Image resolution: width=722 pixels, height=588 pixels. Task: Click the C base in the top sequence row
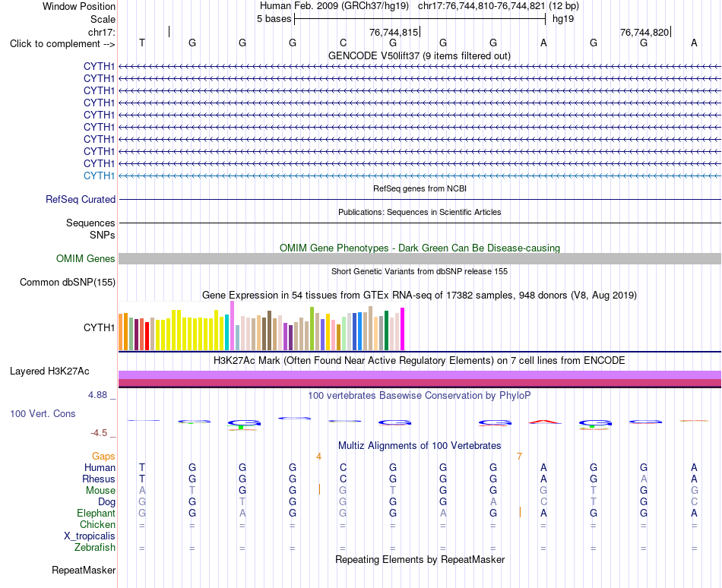click(343, 43)
